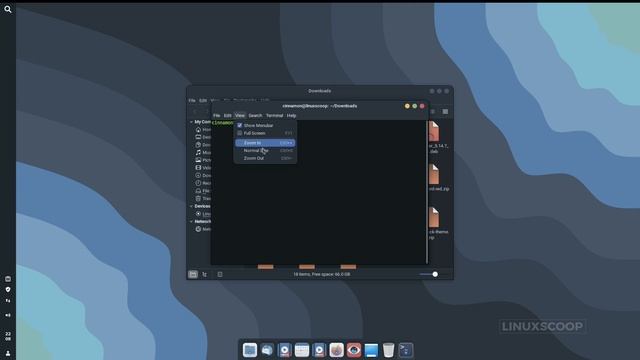
Task: Select the Recent clock icon in Files sidebar
Action: tap(198, 183)
